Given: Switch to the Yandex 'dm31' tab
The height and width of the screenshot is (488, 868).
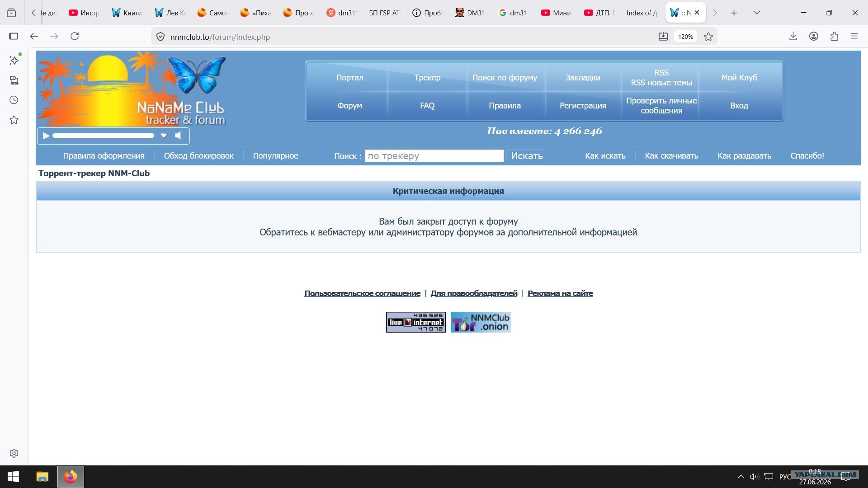Looking at the screenshot, I should [x=342, y=13].
